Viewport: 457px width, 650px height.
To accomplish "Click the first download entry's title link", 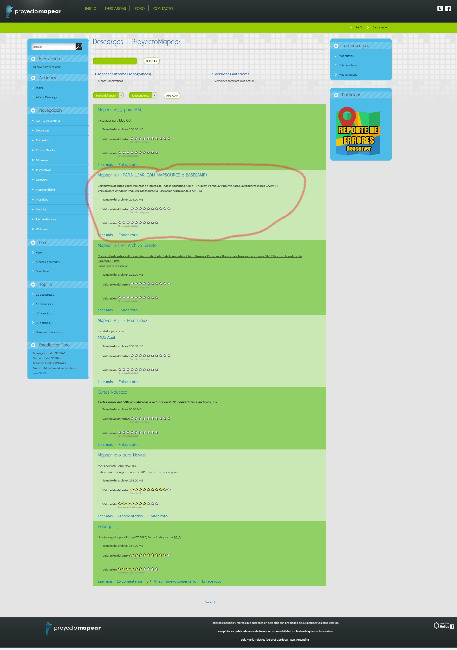I will click(120, 110).
